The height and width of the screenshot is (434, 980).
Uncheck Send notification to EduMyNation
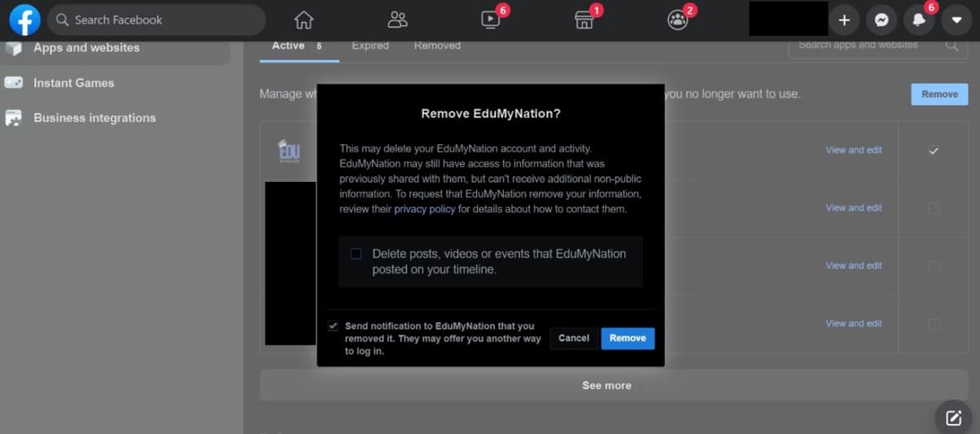click(x=332, y=325)
